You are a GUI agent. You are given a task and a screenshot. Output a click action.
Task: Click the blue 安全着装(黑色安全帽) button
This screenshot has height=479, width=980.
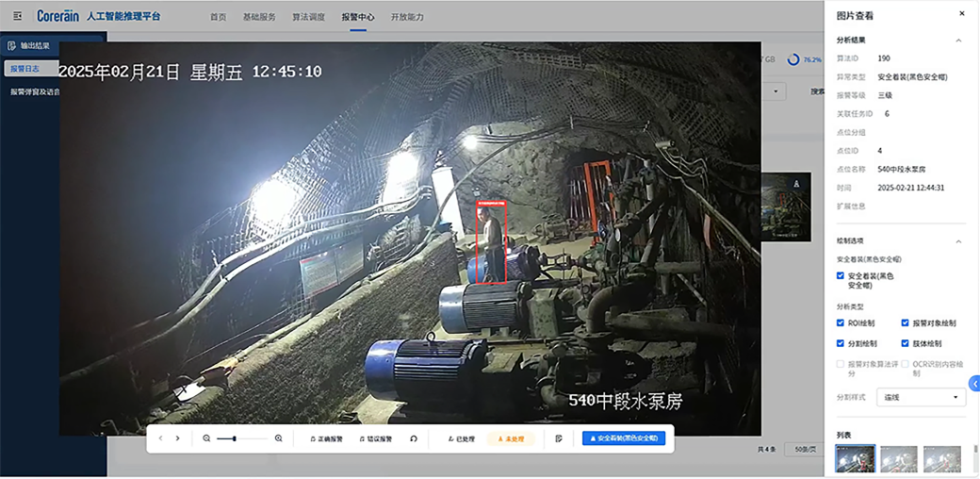click(x=624, y=438)
